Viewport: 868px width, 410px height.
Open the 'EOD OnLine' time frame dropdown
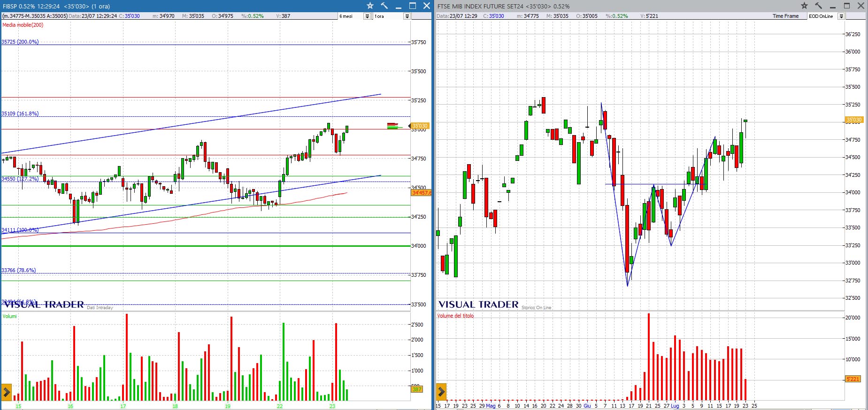pyautogui.click(x=841, y=16)
